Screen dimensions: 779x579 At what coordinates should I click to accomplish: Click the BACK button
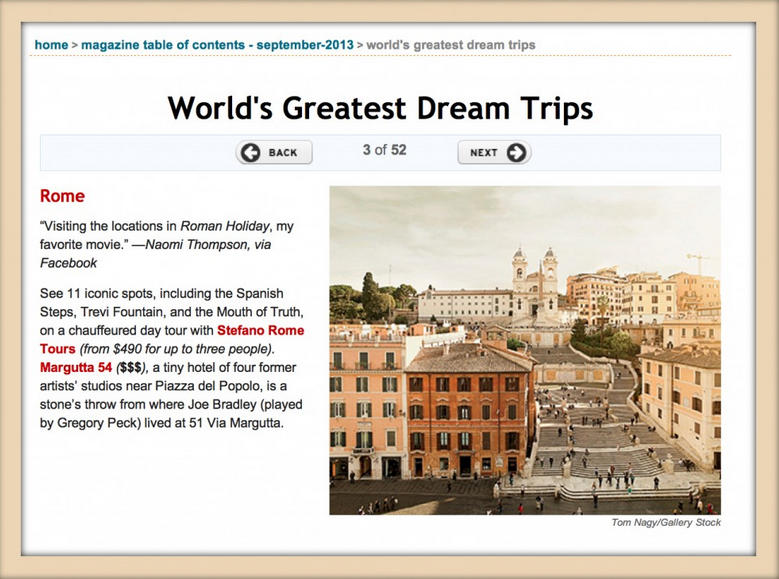point(274,152)
